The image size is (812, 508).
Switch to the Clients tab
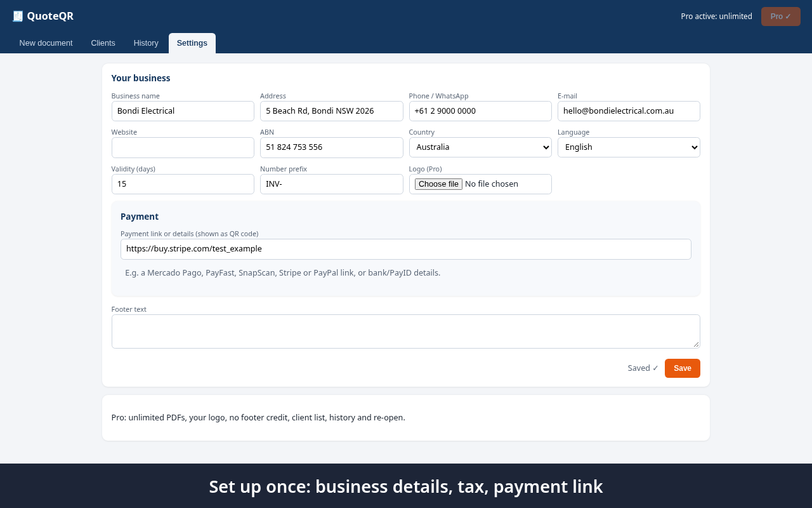coord(103,43)
